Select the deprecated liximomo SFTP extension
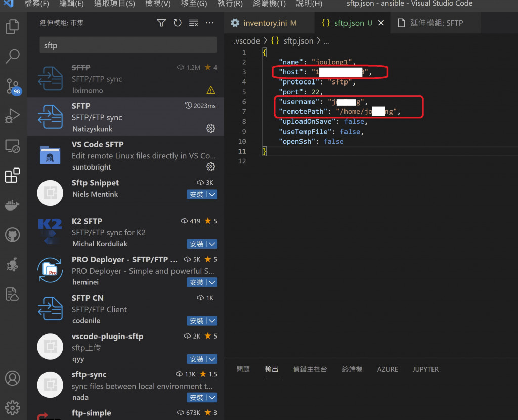 click(125, 78)
